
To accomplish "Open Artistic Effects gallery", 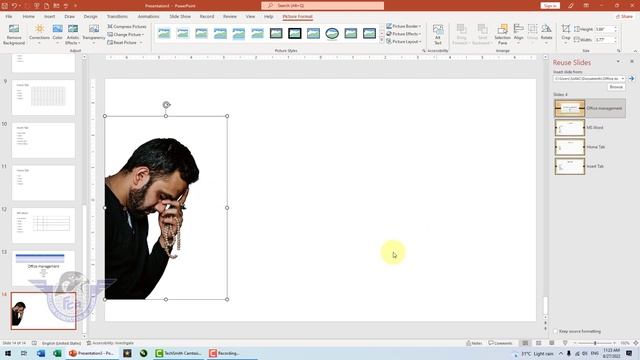I will (73, 34).
